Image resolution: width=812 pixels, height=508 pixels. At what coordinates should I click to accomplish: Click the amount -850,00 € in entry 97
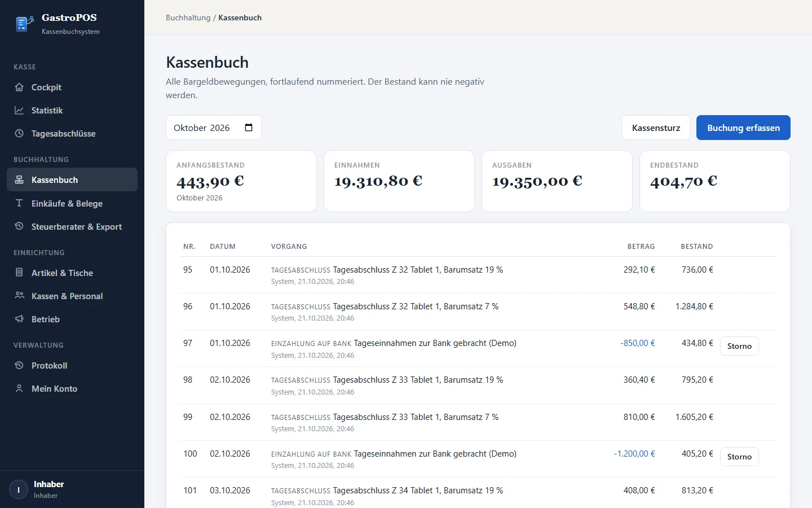point(638,343)
